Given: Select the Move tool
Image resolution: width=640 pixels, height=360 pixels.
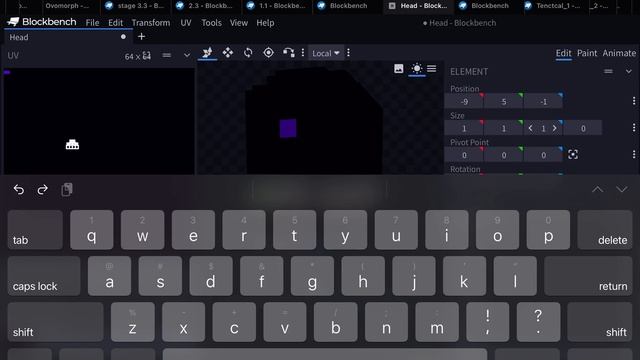Looking at the screenshot, I should (228, 53).
